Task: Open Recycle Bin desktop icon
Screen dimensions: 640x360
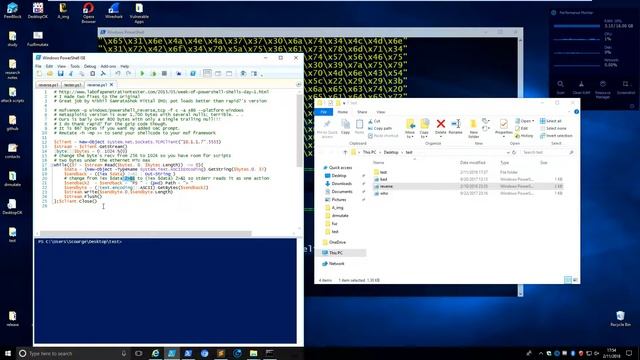Action: [x=620, y=318]
